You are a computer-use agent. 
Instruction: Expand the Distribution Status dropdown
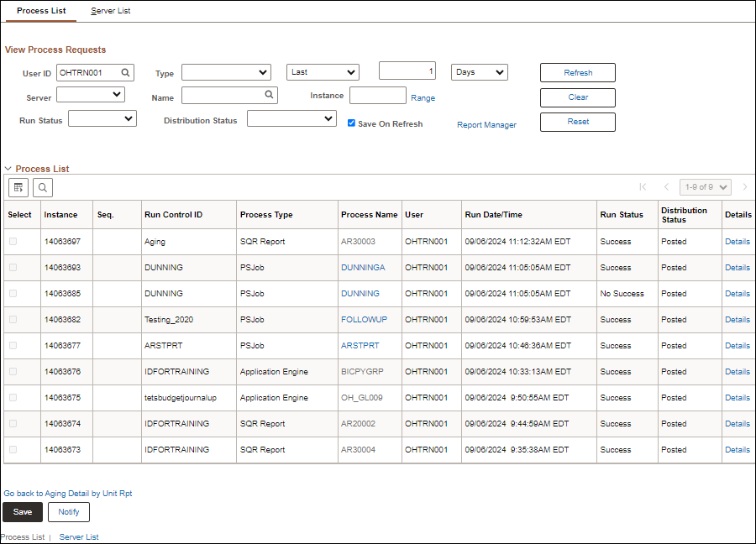click(x=291, y=118)
